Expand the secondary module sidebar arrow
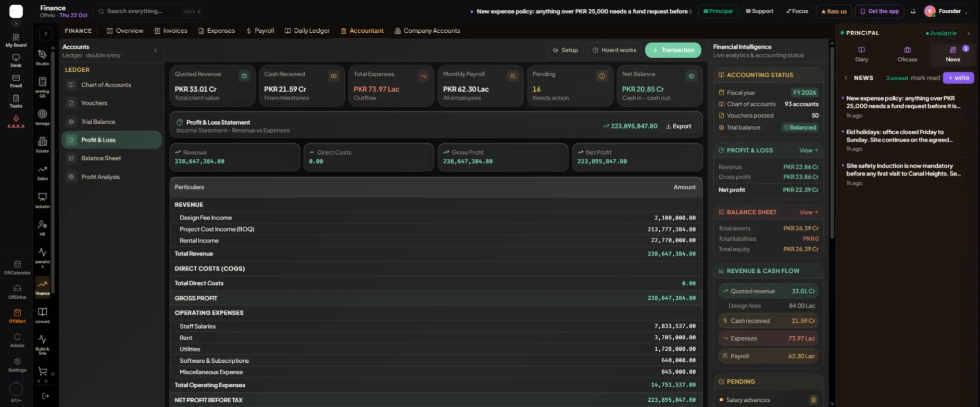The image size is (980, 407). [x=46, y=33]
